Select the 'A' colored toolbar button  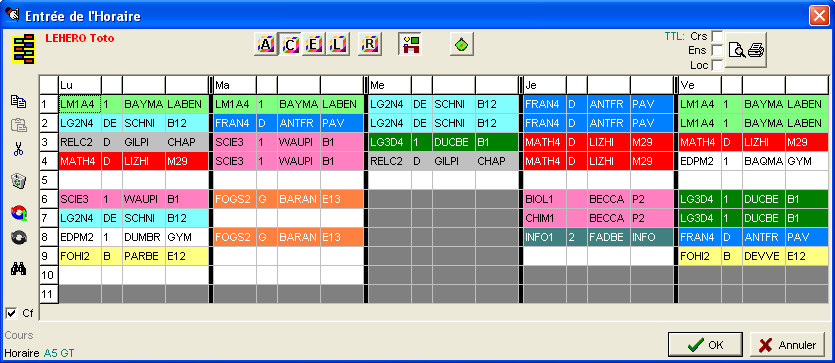[266, 45]
